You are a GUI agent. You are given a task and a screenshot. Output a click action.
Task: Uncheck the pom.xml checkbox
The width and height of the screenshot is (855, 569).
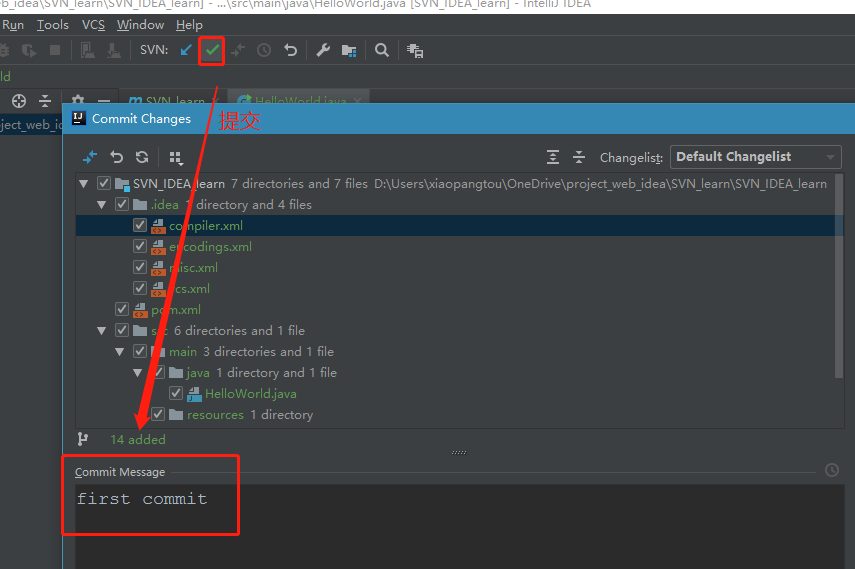pyautogui.click(x=122, y=309)
